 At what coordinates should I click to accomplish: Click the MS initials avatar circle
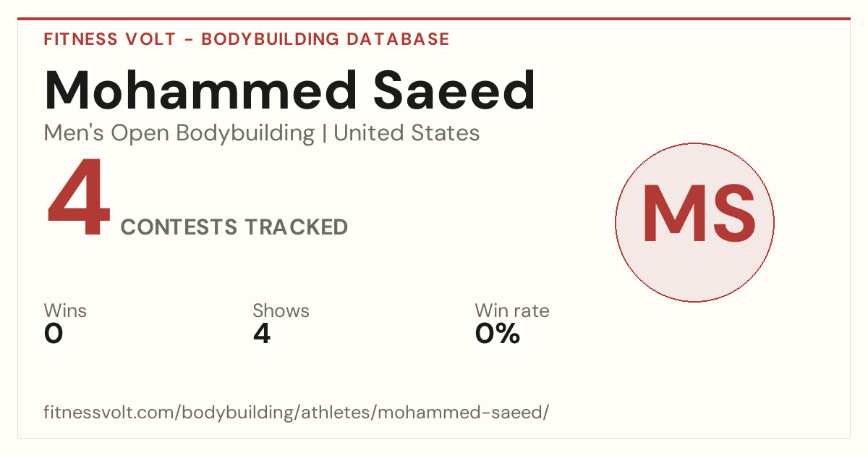coord(694,222)
